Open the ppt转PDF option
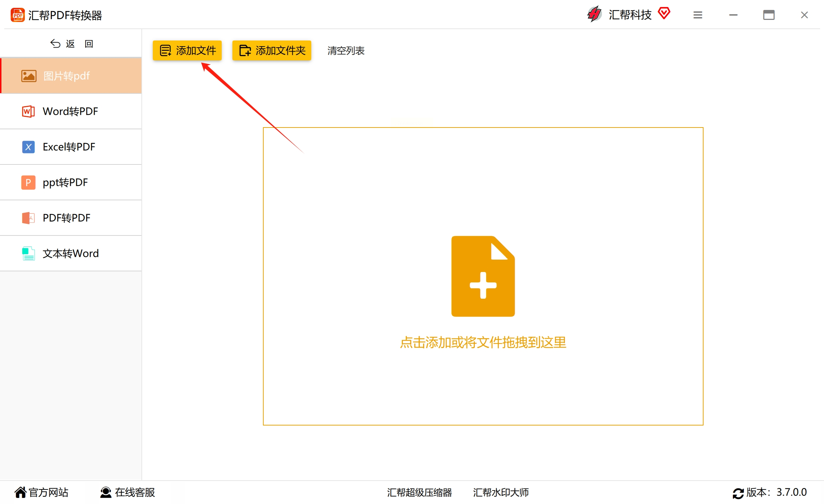 65,182
